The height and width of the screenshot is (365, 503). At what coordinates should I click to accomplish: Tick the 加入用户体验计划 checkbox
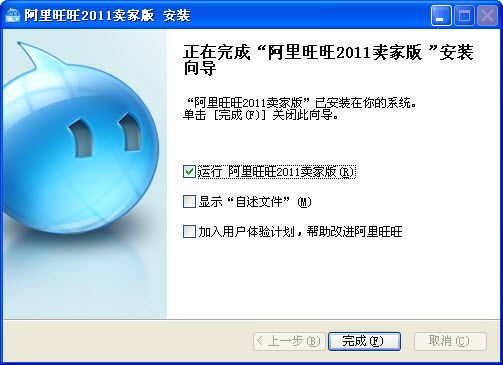click(x=189, y=231)
